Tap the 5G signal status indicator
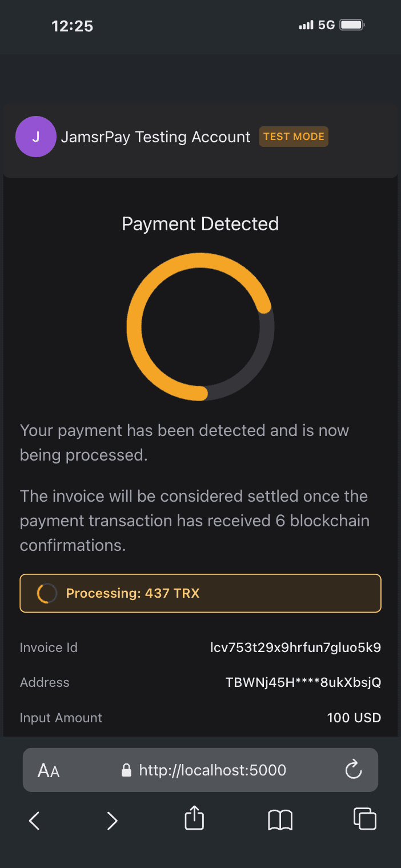 pos(326,25)
